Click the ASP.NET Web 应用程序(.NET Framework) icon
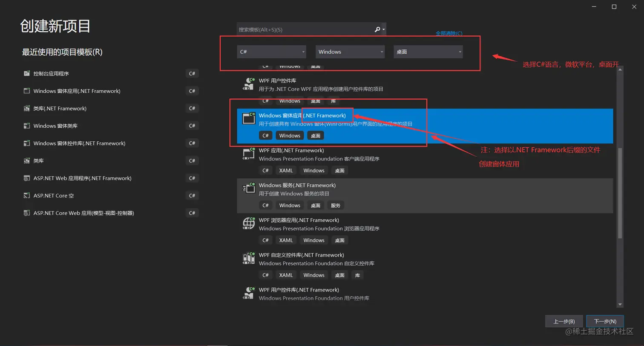The width and height of the screenshot is (644, 346). [x=27, y=178]
